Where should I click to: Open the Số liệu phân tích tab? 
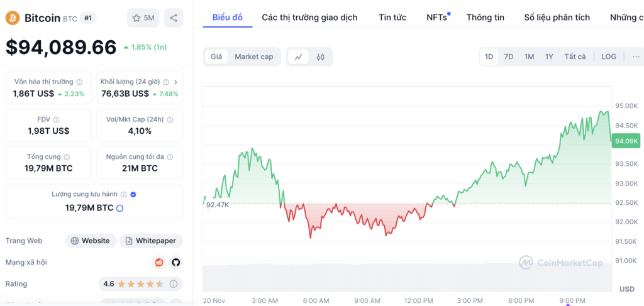[557, 17]
